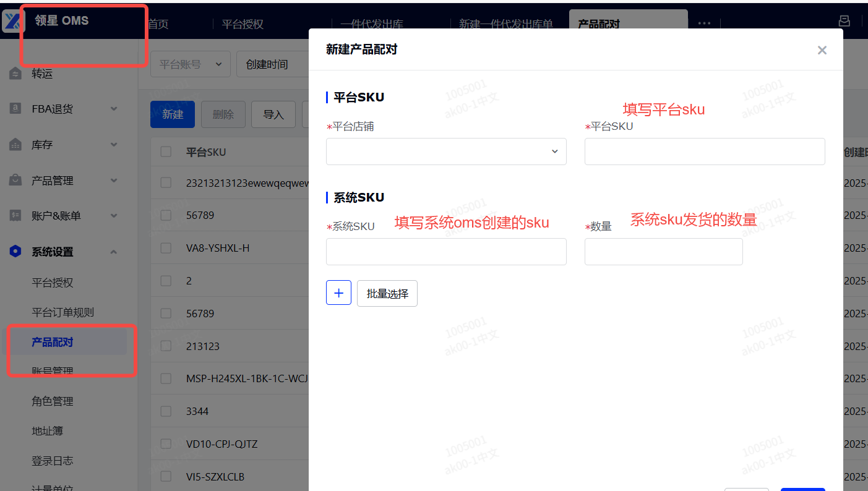Open the 创建时间 filter
Viewport: 868px width, 491px height.
272,64
